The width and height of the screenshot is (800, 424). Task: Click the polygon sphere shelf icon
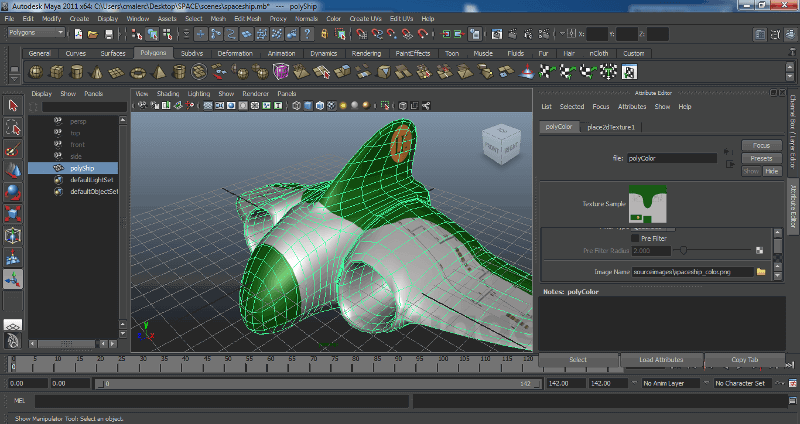pyautogui.click(x=36, y=71)
